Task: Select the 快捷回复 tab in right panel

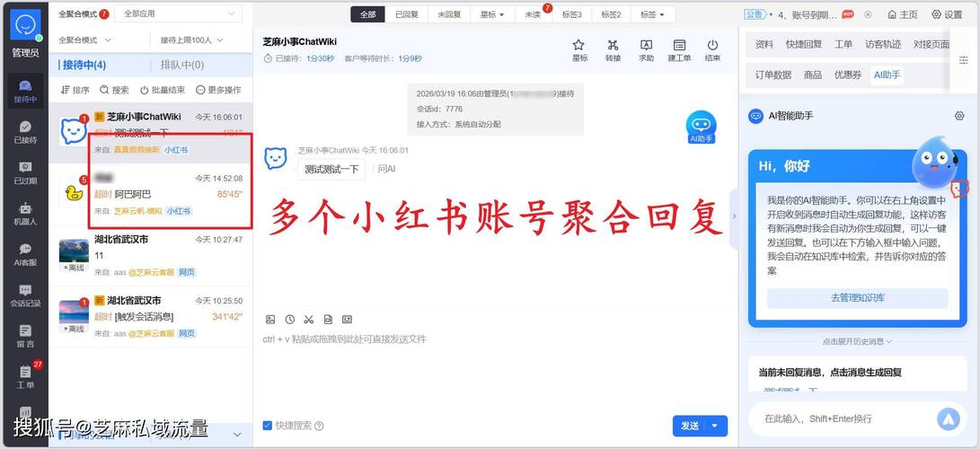Action: [x=803, y=44]
